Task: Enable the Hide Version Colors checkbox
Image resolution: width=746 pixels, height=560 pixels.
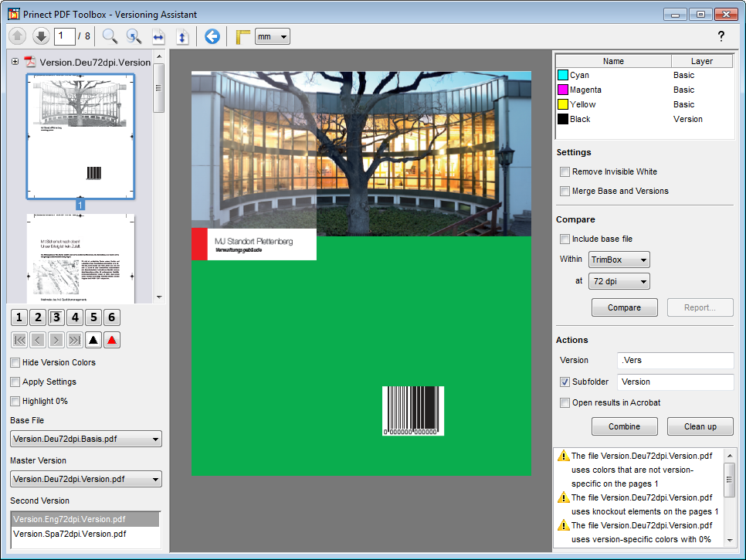Action: click(x=15, y=362)
